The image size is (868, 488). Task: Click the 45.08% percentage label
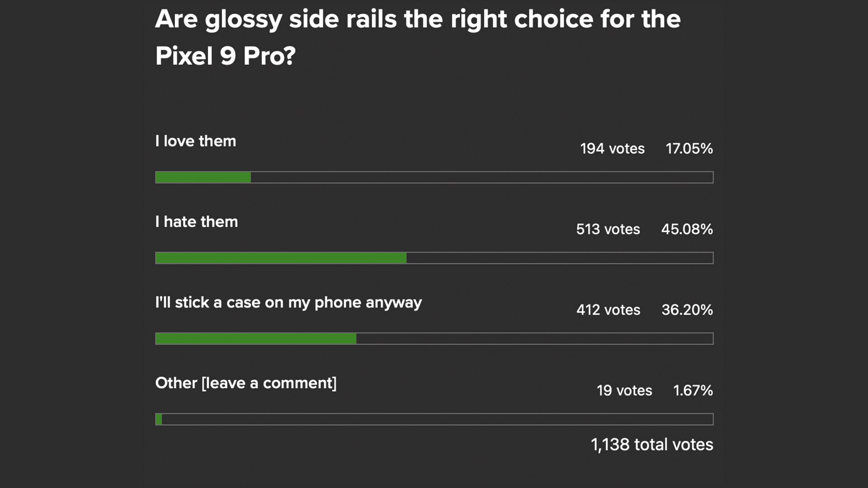[x=687, y=229]
